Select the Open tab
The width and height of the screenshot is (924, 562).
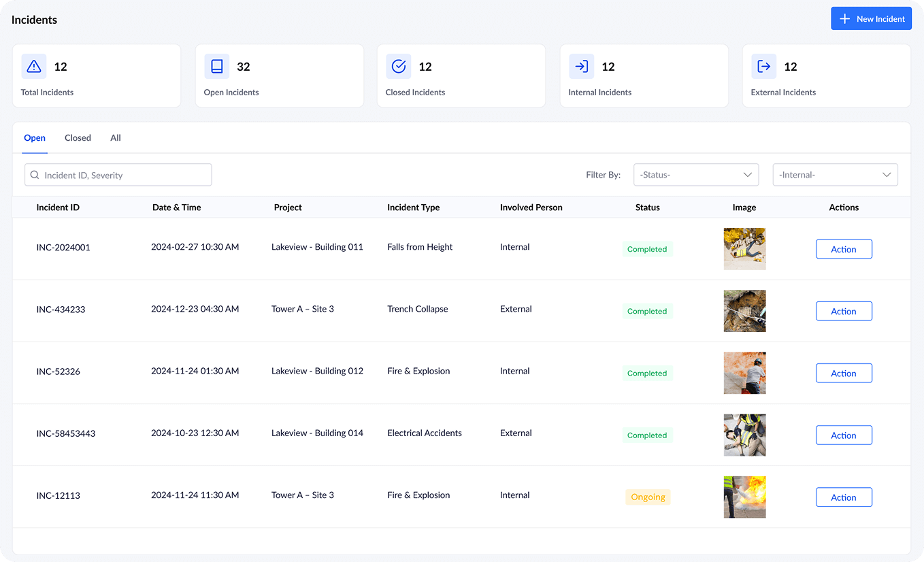coord(35,138)
